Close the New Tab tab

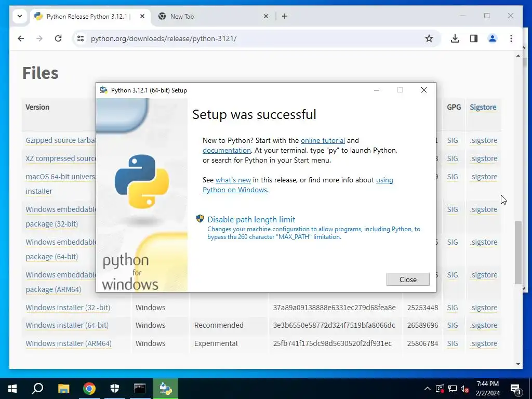266,16
